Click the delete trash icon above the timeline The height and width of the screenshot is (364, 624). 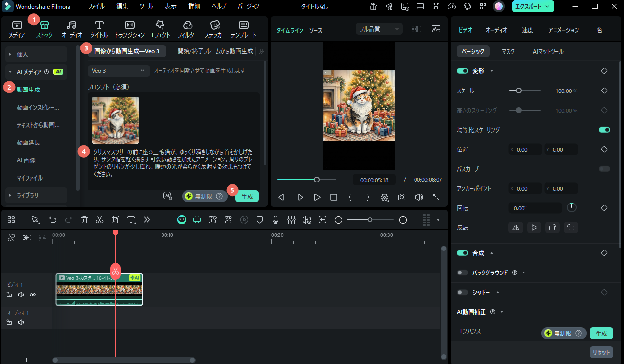(x=84, y=219)
